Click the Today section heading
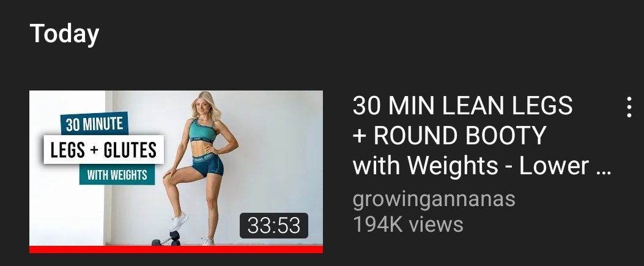Viewport: 644px width, 266px height. click(64, 34)
